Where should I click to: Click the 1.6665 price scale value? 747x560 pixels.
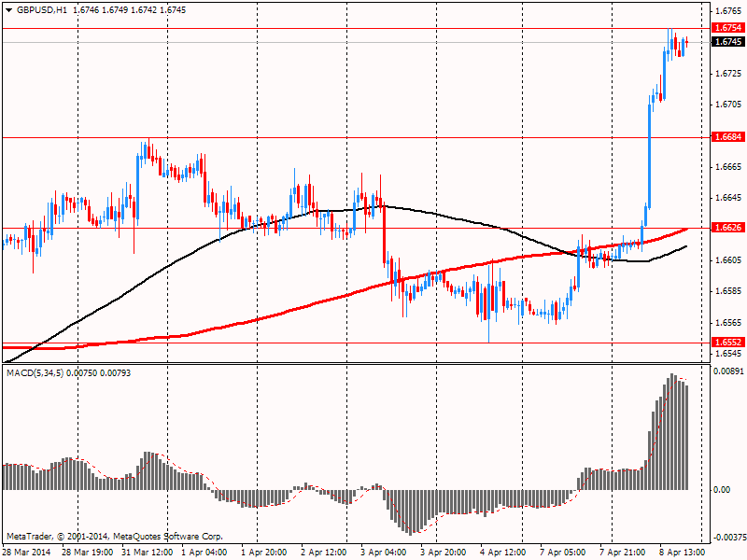pyautogui.click(x=728, y=167)
